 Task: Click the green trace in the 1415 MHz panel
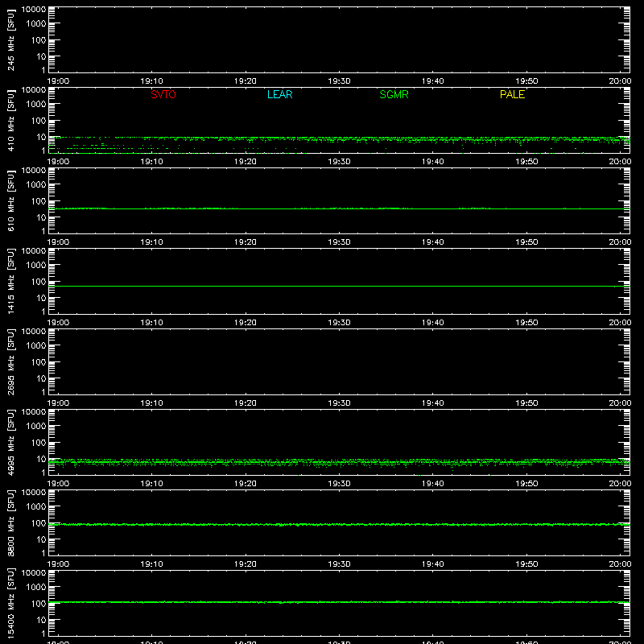click(339, 286)
